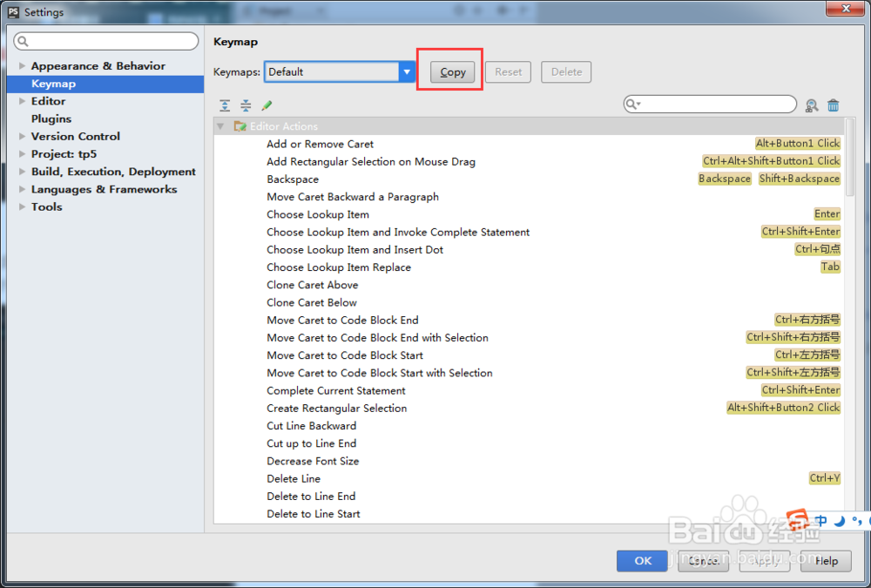
Task: Open Plugins settings page
Action: (x=51, y=119)
